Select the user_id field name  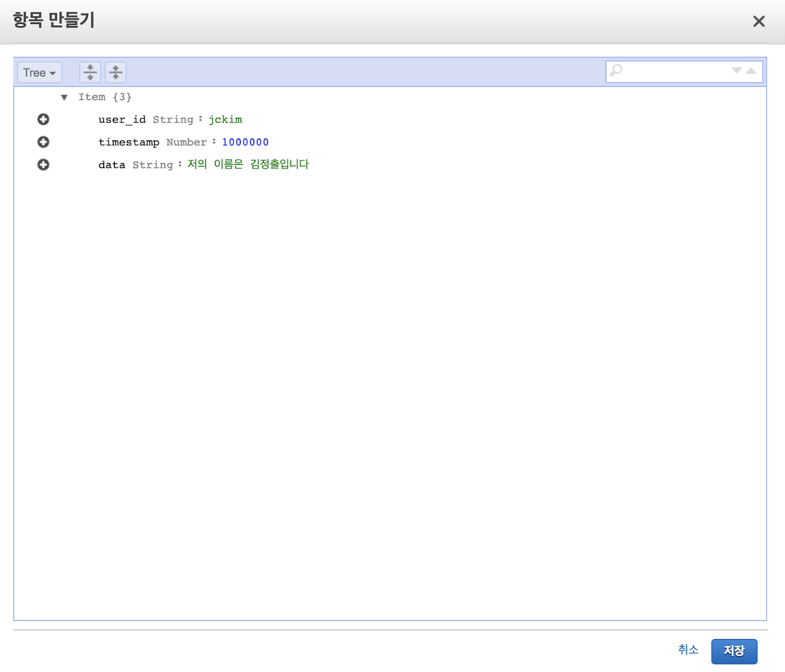pos(122,120)
